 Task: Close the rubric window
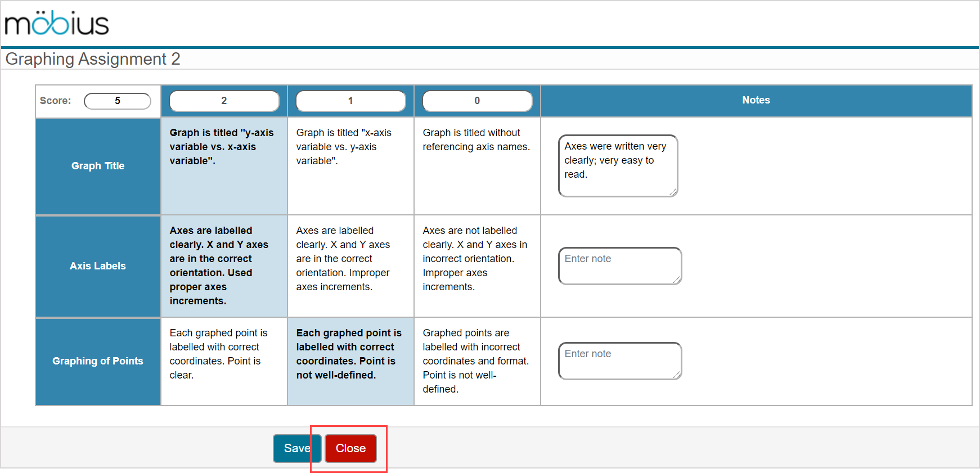coord(350,448)
